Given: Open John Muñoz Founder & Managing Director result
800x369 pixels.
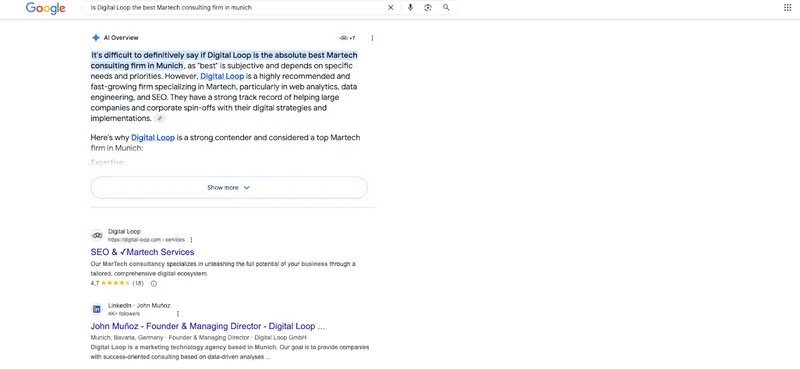Looking at the screenshot, I should point(208,326).
